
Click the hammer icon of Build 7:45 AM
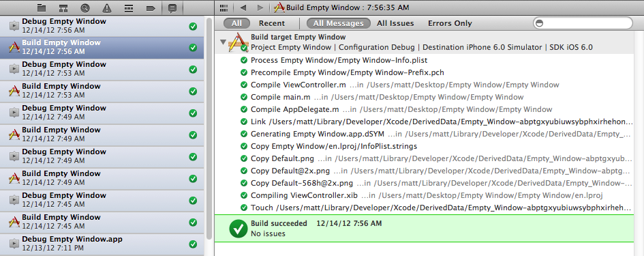coord(14,222)
